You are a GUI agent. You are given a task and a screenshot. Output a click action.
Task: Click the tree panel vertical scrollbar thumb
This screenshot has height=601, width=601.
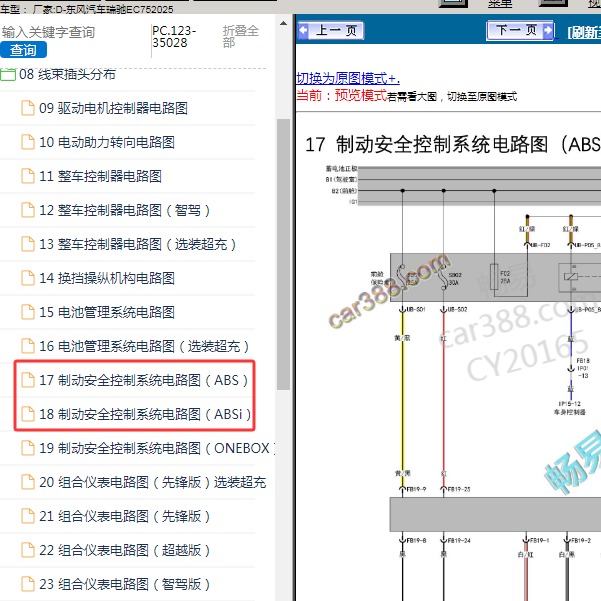click(283, 255)
